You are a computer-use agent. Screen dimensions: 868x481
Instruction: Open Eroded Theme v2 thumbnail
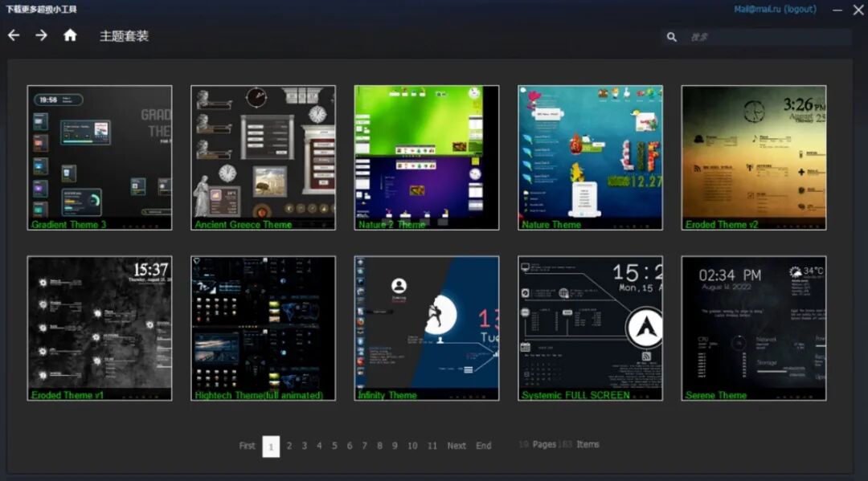pos(753,157)
